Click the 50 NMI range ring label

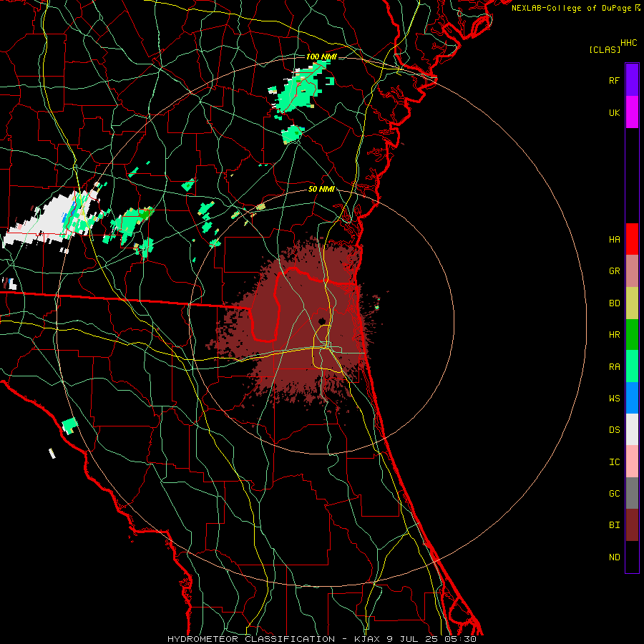[x=321, y=189]
